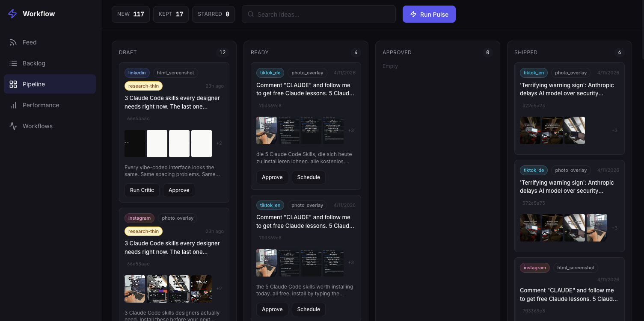This screenshot has height=321, width=644.
Task: Go to the Performance section
Action: [50, 105]
